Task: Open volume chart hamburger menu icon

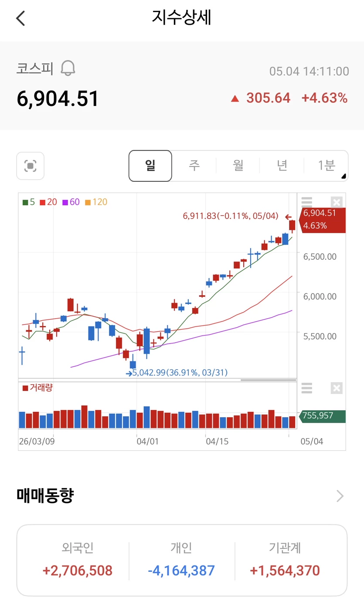Action: click(307, 388)
